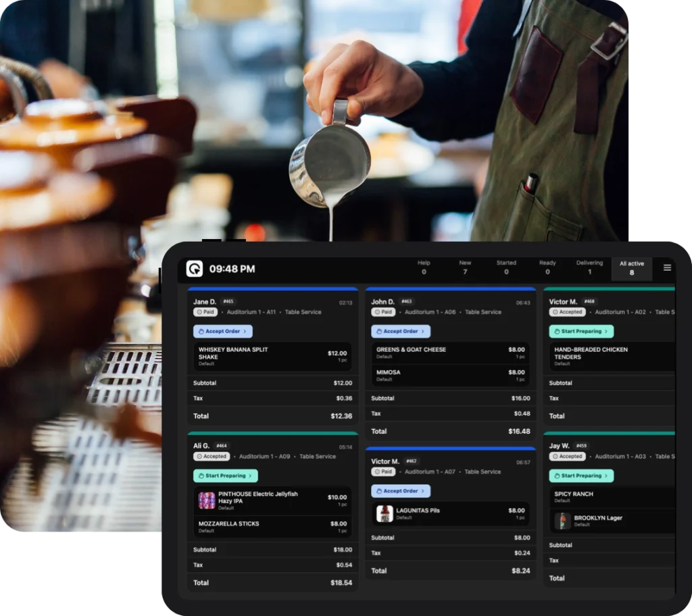Click the Paid badge on John D.'s order
The height and width of the screenshot is (616, 692).
pos(383,312)
